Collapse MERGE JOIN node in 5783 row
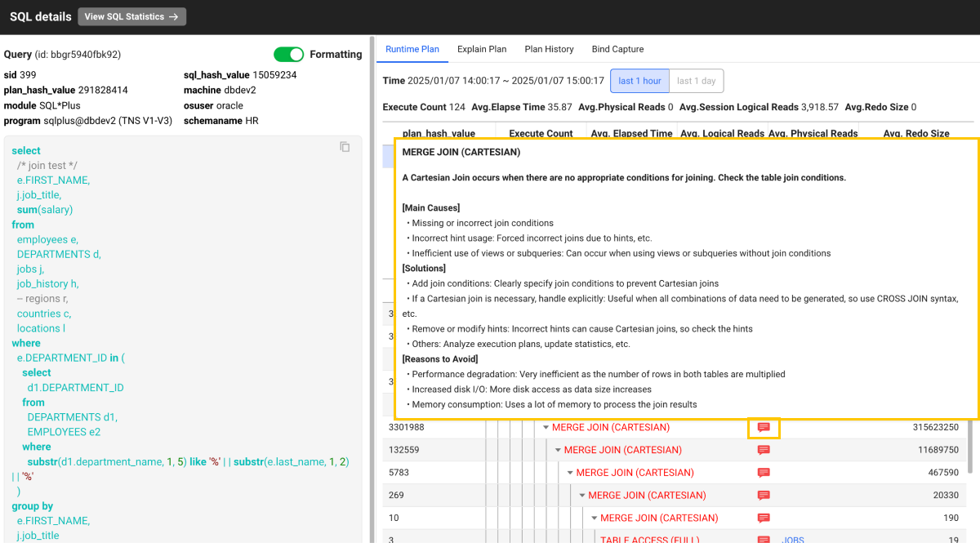 [x=570, y=473]
